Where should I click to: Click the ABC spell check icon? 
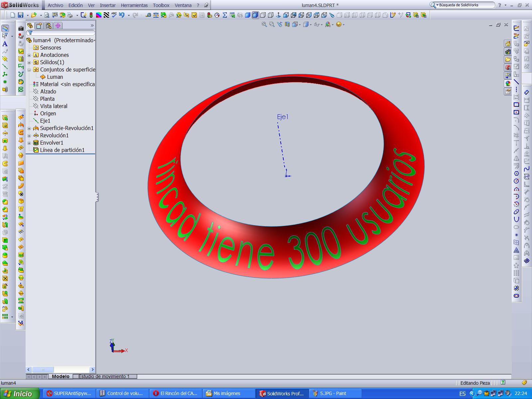114,15
